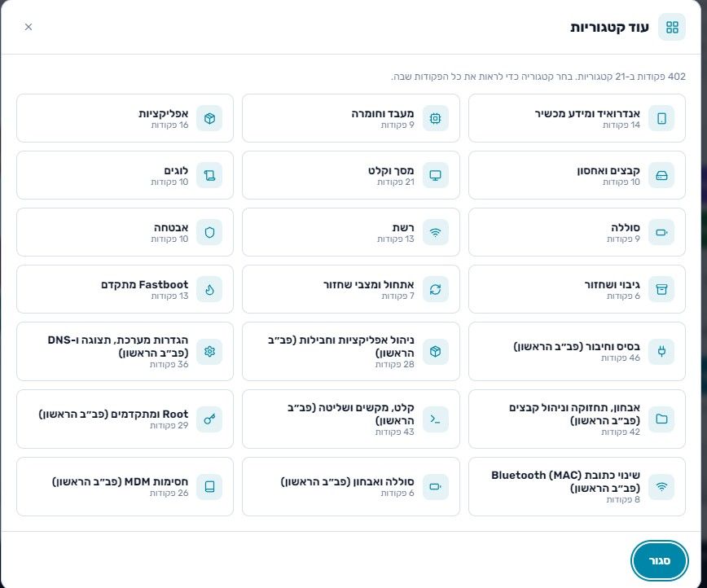Open הגדרות מערכת, תצוגה ו-DNS category

tap(125, 351)
